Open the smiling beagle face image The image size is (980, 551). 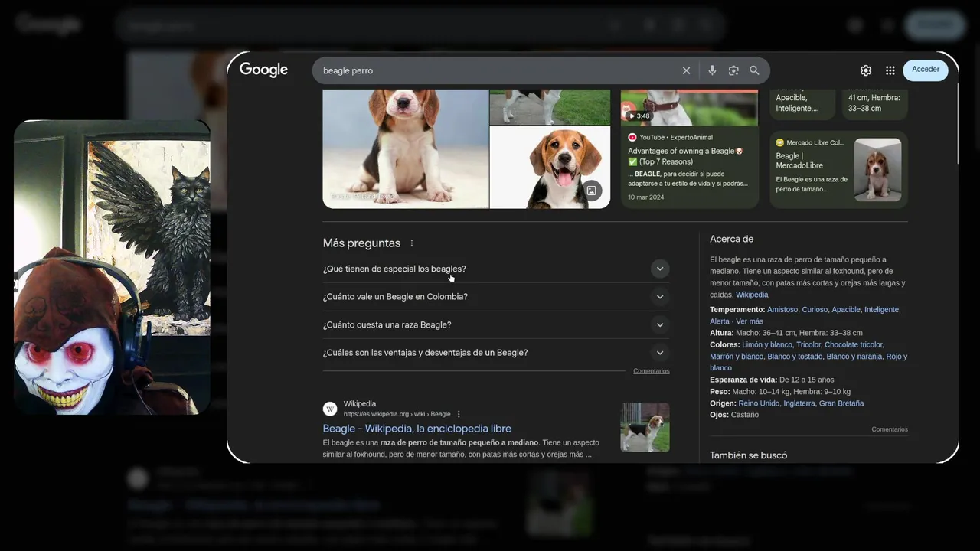tap(550, 168)
